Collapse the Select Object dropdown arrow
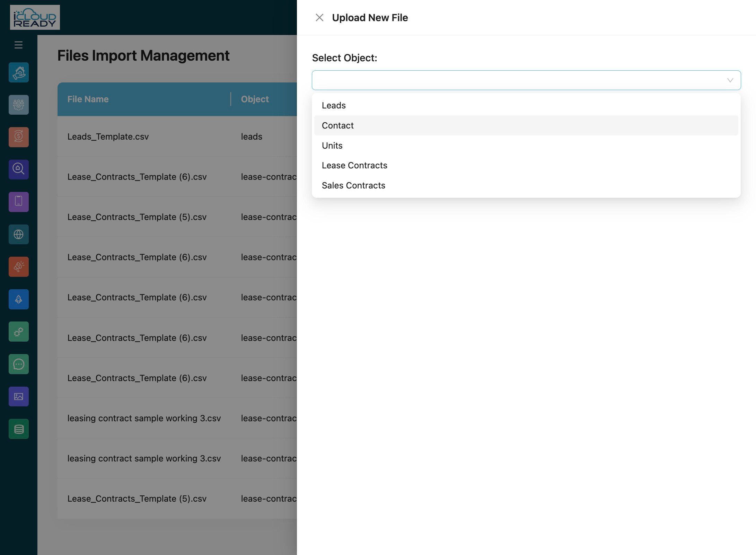 pos(730,80)
